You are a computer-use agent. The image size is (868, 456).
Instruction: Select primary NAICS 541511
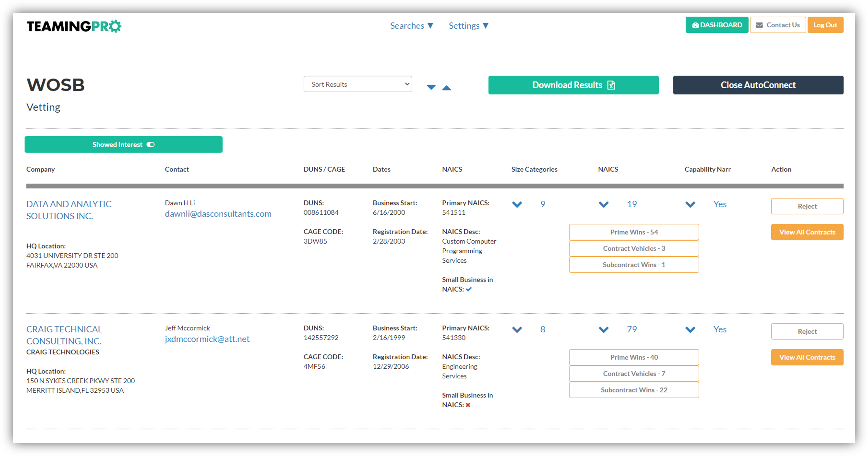454,212
